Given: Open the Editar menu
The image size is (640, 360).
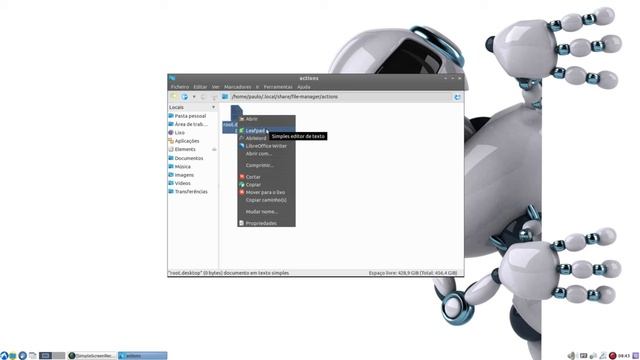Looking at the screenshot, I should pyautogui.click(x=200, y=87).
